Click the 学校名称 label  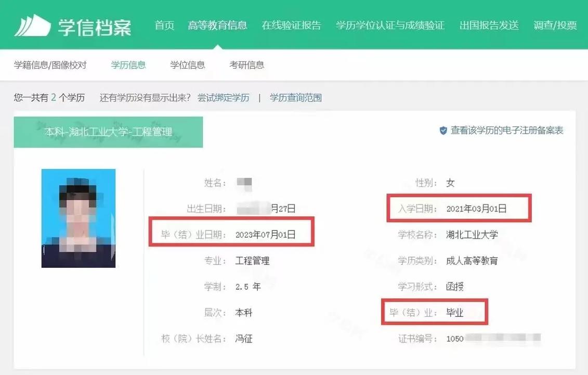tap(417, 235)
